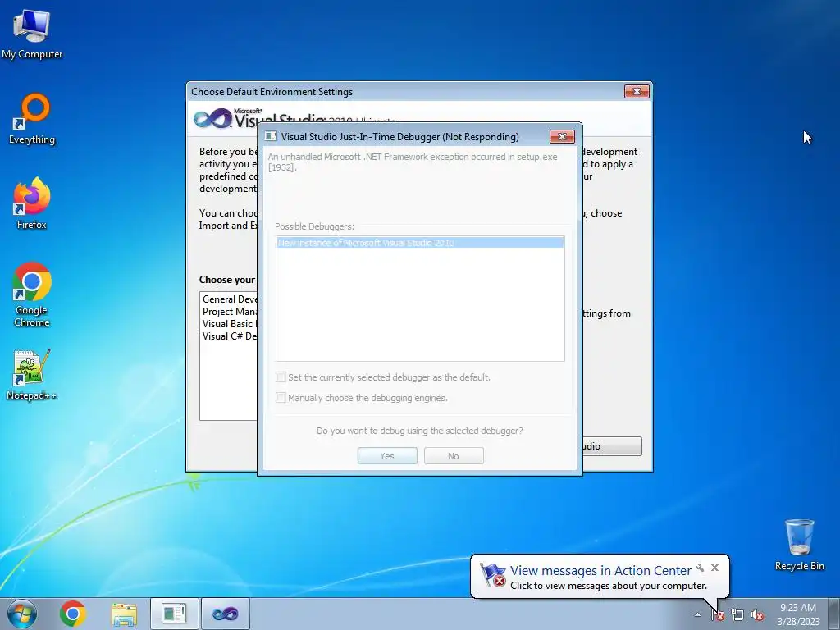
Task: Click the Action Center flag tray icon
Action: (x=718, y=614)
